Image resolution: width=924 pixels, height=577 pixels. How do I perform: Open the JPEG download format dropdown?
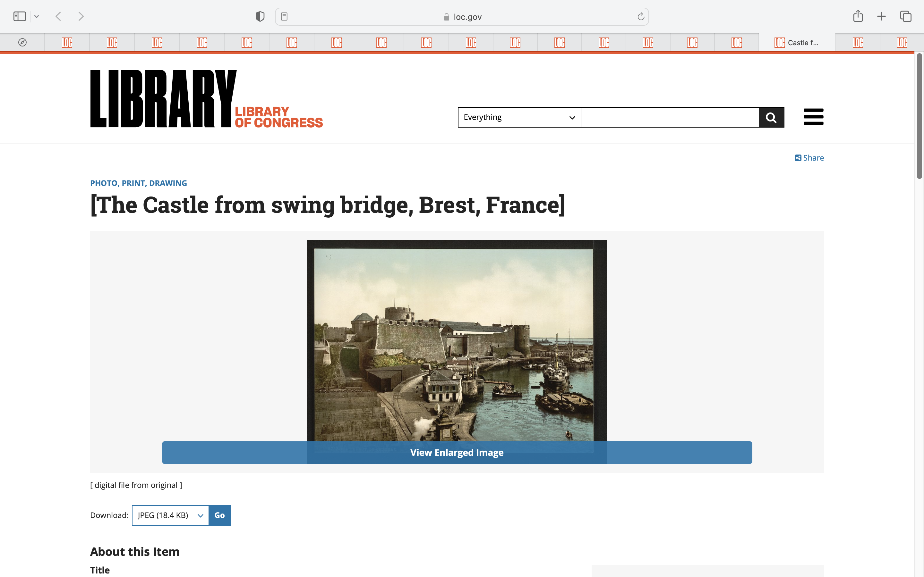[170, 515]
